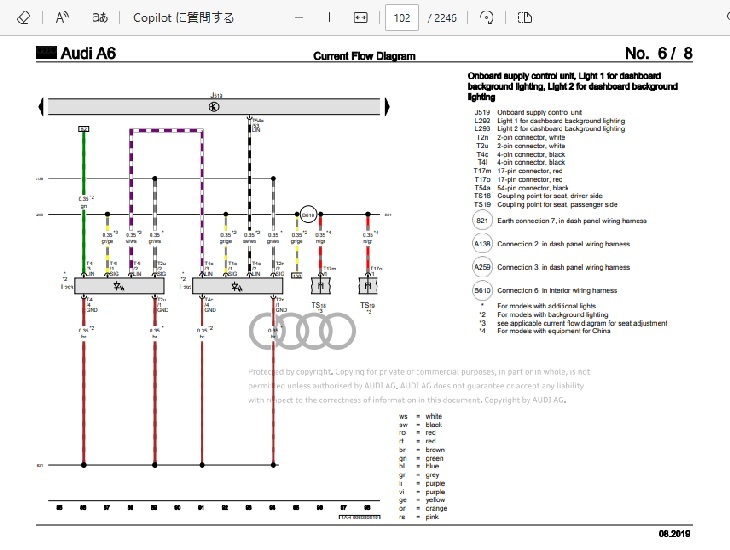The width and height of the screenshot is (730, 550).
Task: Click legend line Light 1 for dashboard background lighting
Action: coord(561,121)
